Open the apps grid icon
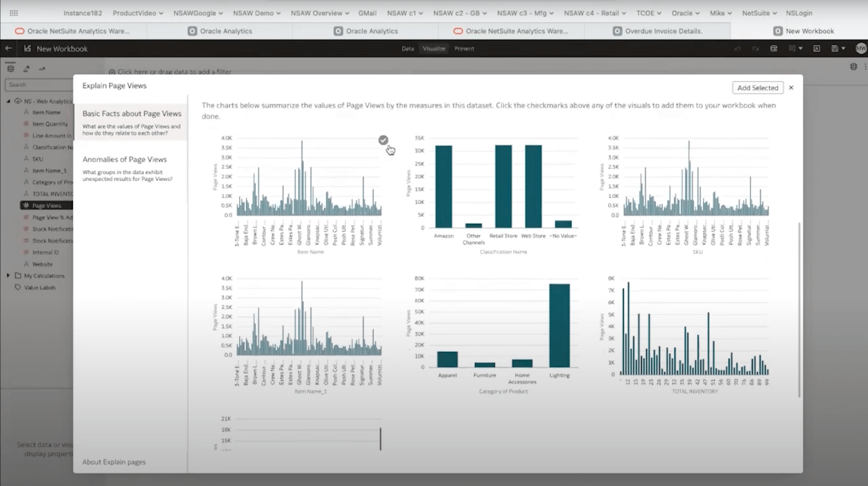Image resolution: width=868 pixels, height=486 pixels. tap(13, 13)
